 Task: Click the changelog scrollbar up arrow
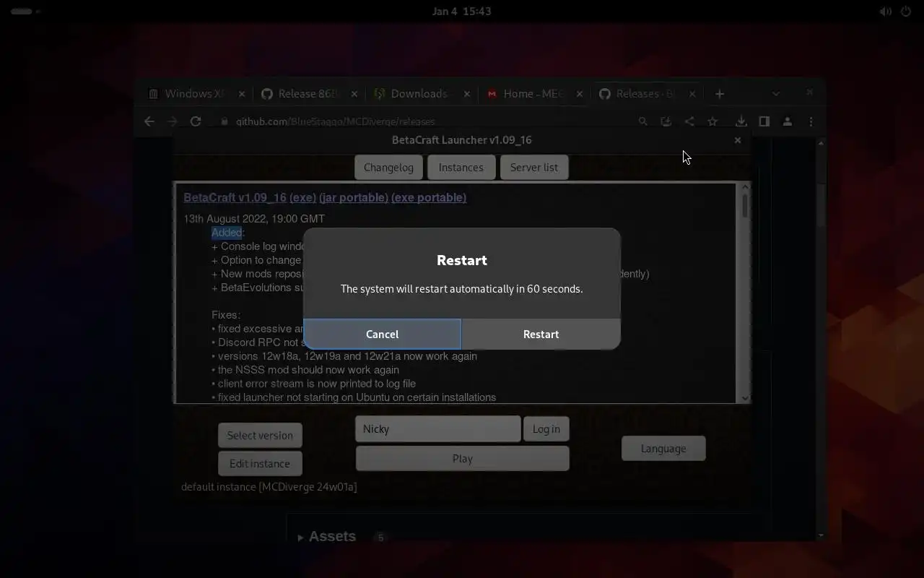pyautogui.click(x=745, y=188)
